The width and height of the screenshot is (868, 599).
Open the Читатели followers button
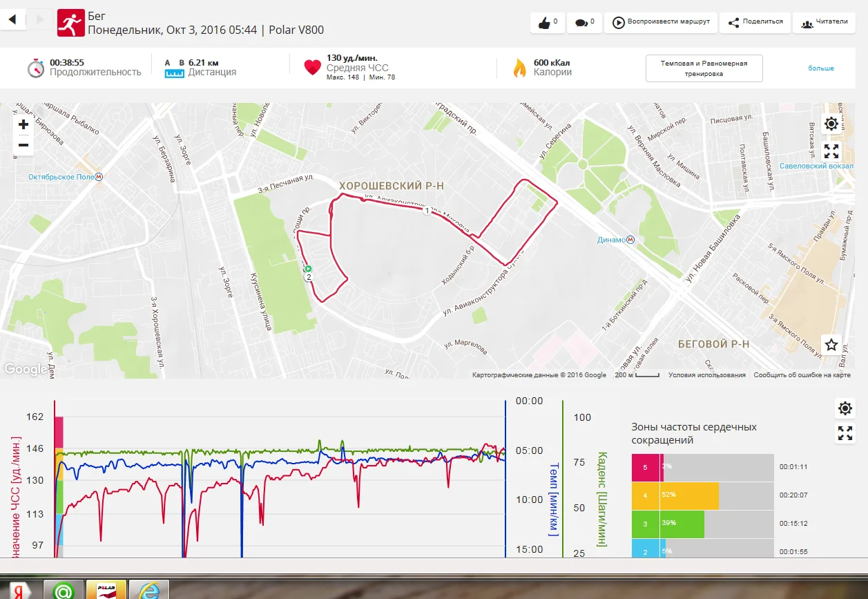[824, 22]
